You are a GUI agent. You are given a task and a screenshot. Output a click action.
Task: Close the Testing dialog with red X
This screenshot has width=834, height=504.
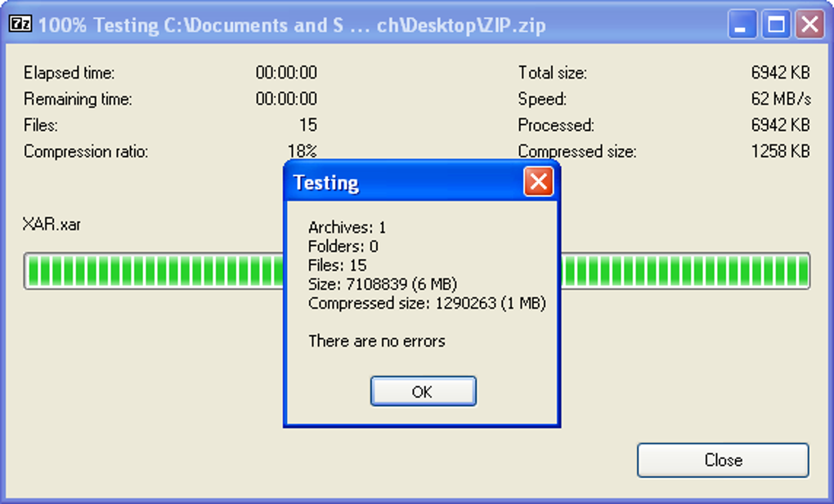(538, 182)
